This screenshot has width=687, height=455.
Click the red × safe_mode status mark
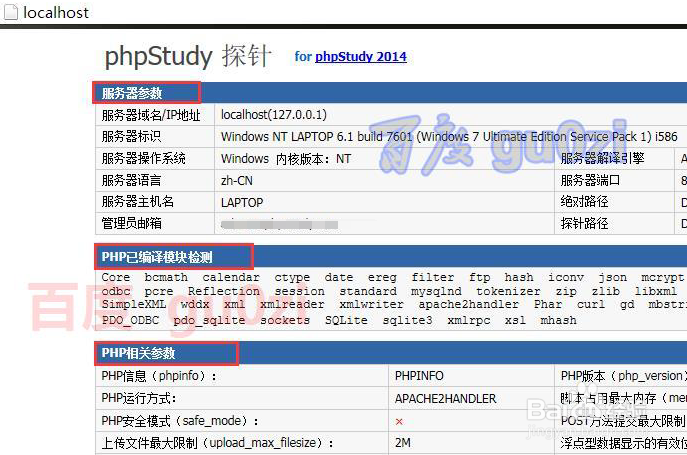click(399, 421)
